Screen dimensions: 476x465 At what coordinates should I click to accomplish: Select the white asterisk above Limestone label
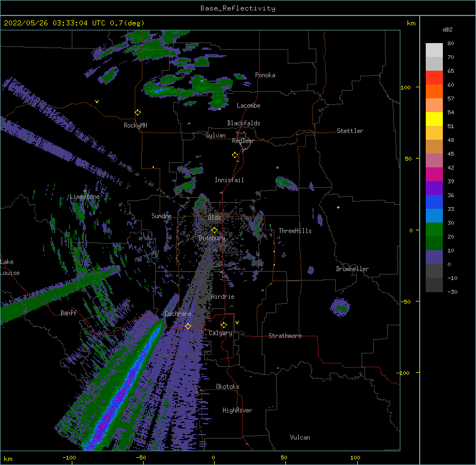(85, 191)
